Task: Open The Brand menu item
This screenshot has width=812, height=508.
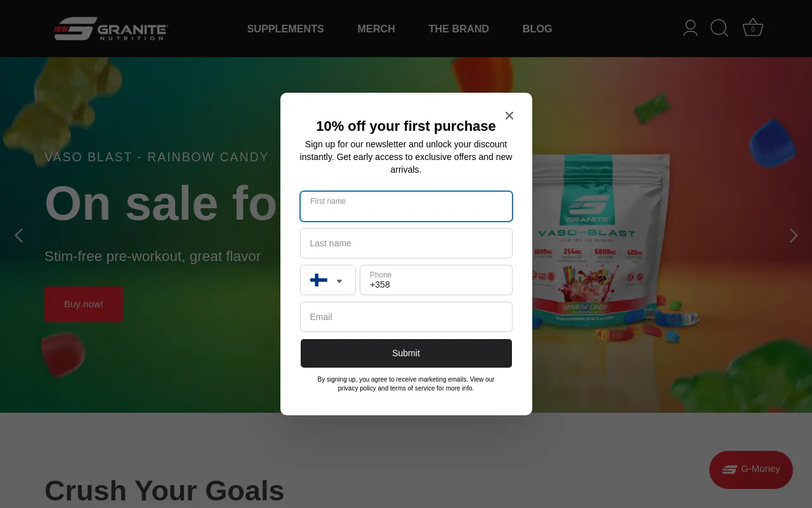Action: tap(459, 29)
